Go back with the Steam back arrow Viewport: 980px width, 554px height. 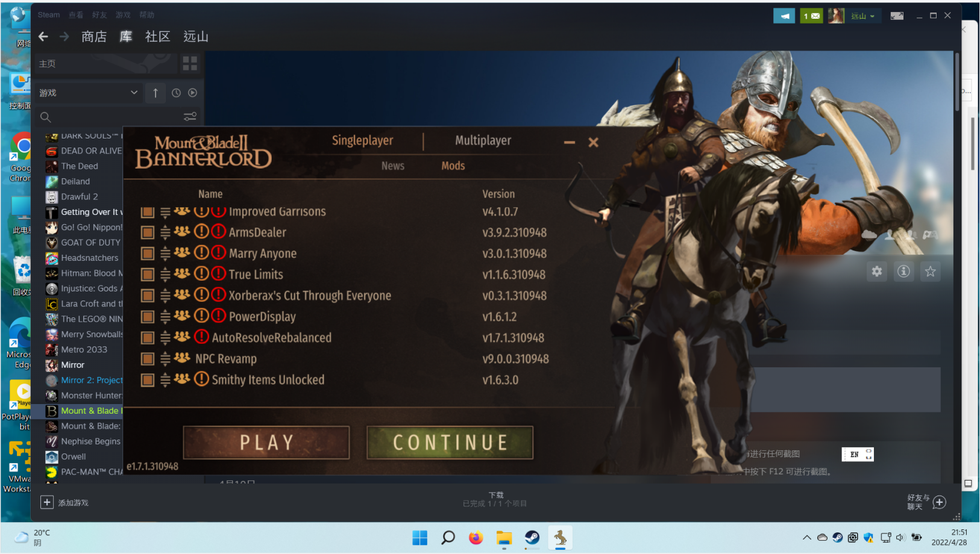click(x=43, y=37)
